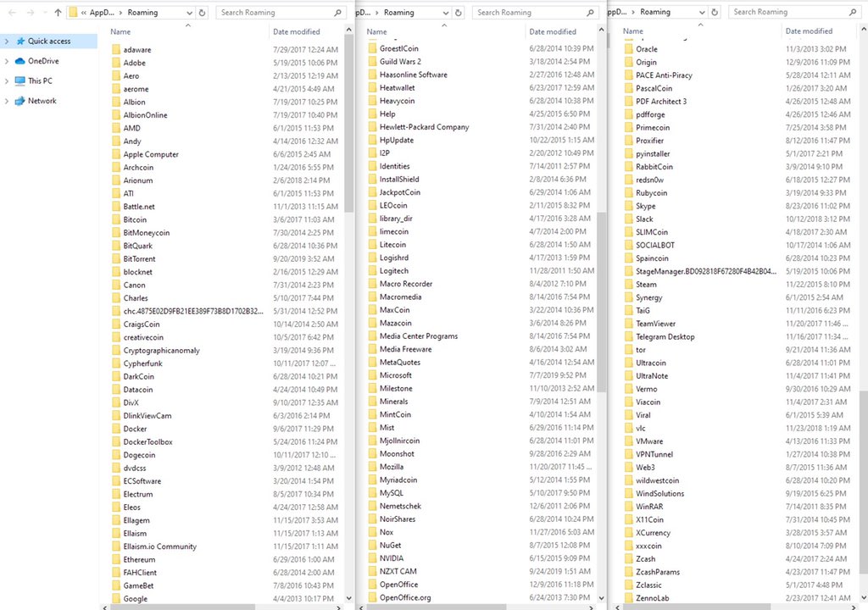This screenshot has width=868, height=610.
Task: Click vertical scrollbar thumb in left window
Action: point(348,124)
